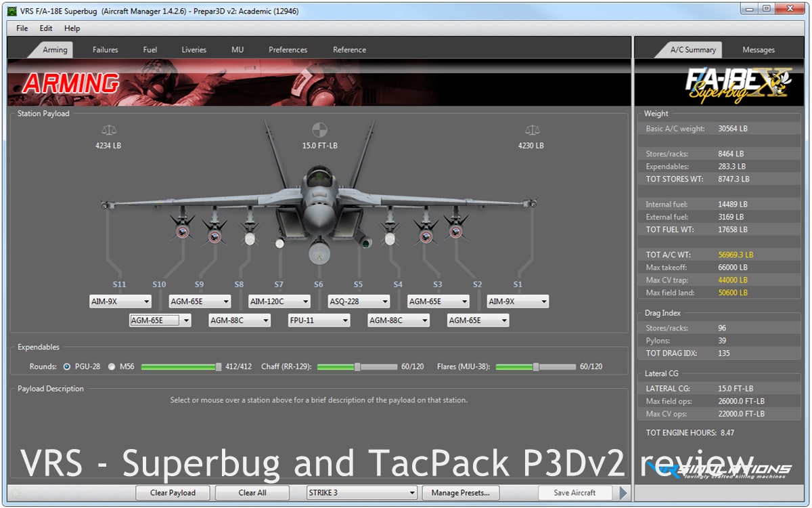812x508 pixels.
Task: Click the blue arrow beside Save Aircraft
Action: pos(624,492)
